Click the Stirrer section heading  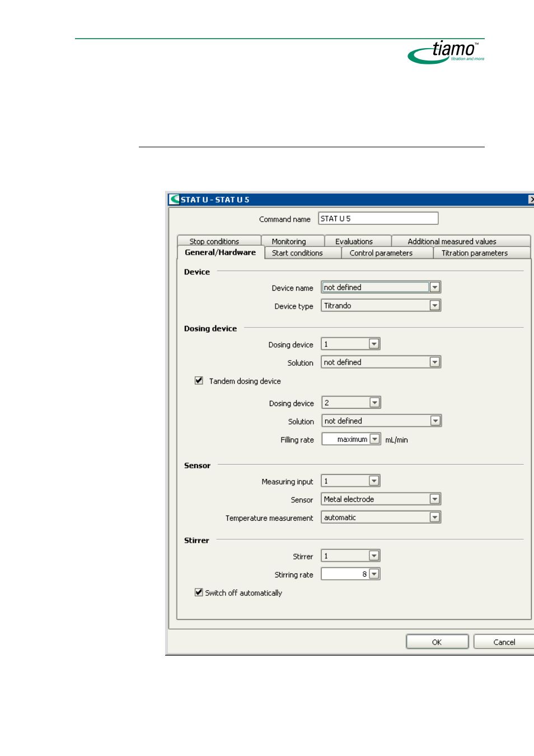tap(196, 540)
